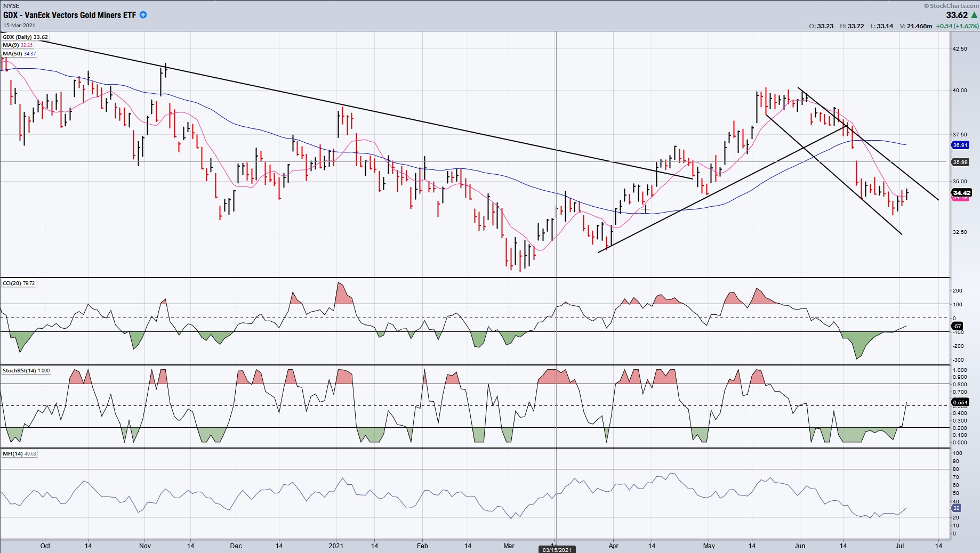Click the green up-triangle next to 33.62
The width and height of the screenshot is (980, 553).
974,15
